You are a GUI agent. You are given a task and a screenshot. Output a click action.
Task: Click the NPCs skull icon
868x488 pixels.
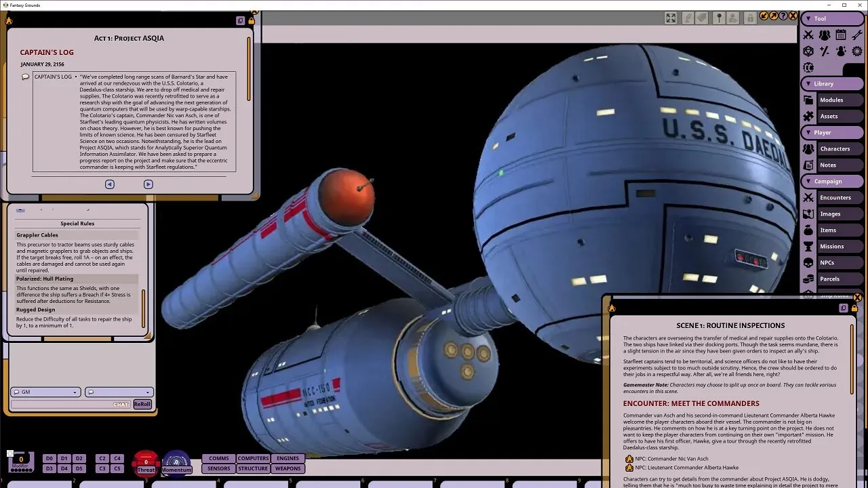point(808,263)
